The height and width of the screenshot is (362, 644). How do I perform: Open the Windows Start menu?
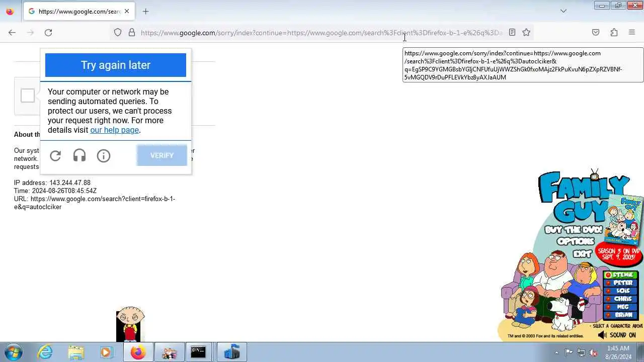point(14,352)
